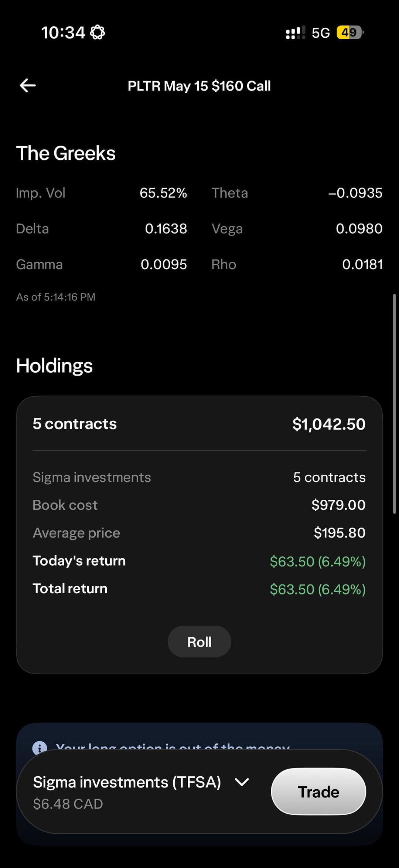Click the vertical scrollbar on the right edge
399x868 pixels.
tap(394, 403)
